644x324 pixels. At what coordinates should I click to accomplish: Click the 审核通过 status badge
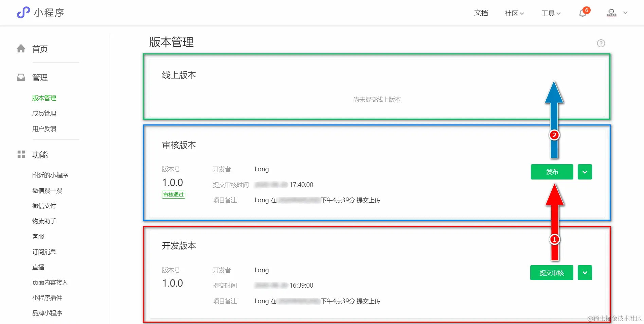pos(174,195)
